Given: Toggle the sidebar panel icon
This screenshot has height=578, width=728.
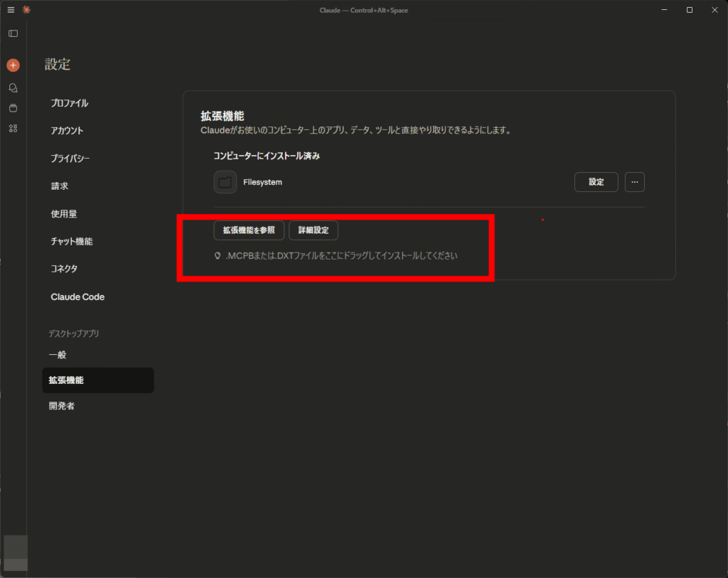Looking at the screenshot, I should (x=13, y=33).
